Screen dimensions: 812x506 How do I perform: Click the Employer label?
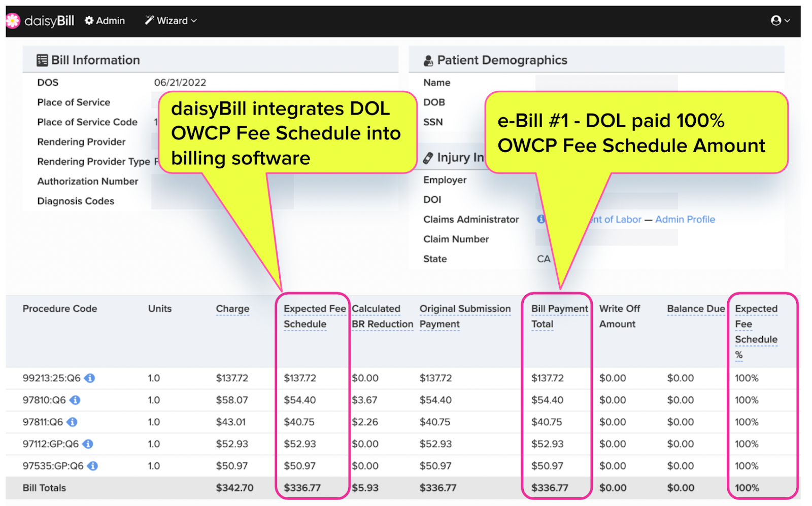(x=445, y=180)
